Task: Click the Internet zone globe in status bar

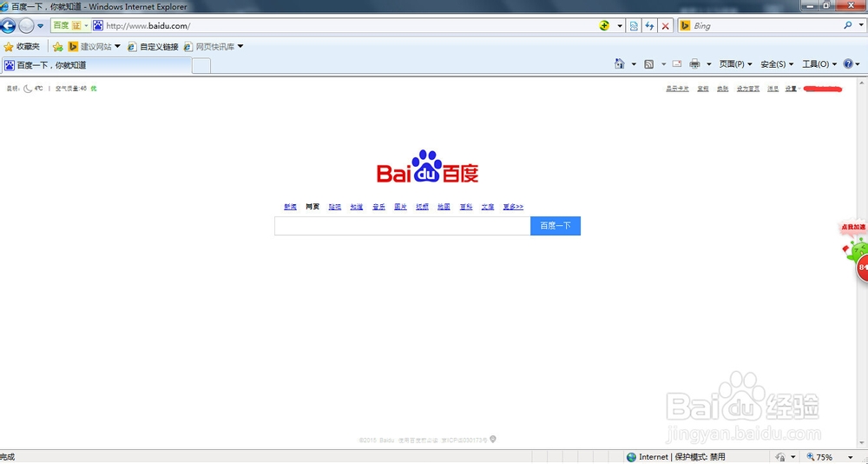Action: point(631,457)
